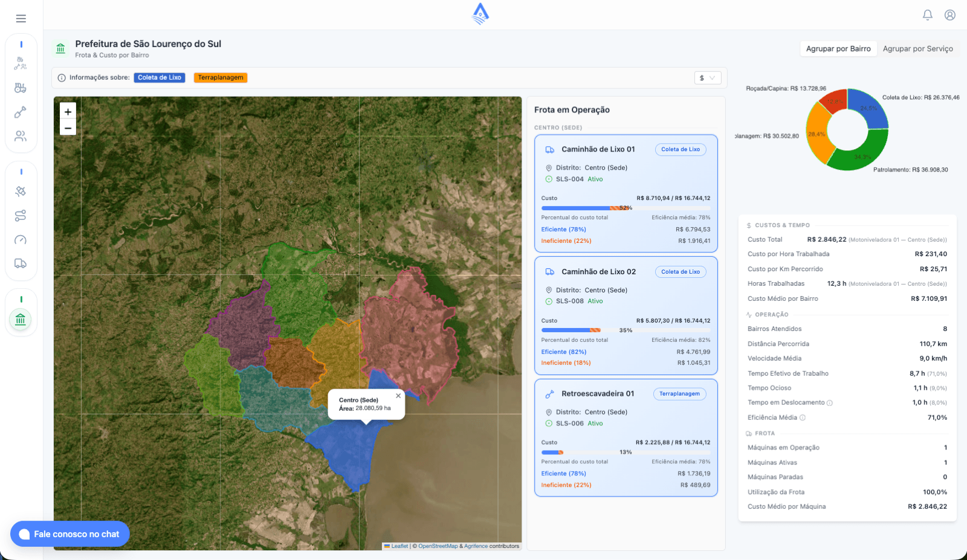Click truck icon on Caminhão de Lixo 01 card

550,150
